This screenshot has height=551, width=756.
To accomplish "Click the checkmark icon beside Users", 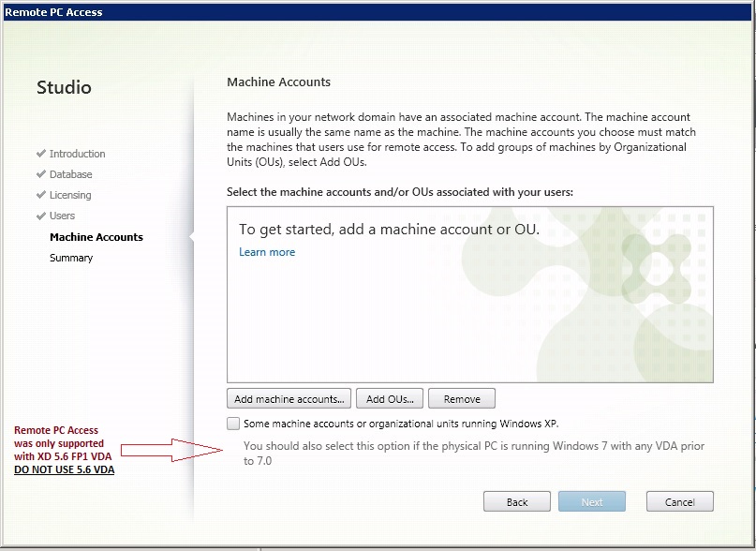I will [x=41, y=216].
